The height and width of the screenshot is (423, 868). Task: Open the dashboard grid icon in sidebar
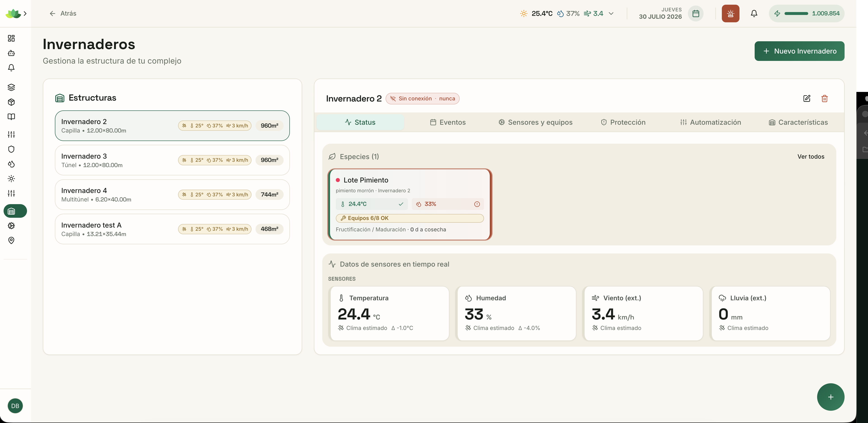11,38
